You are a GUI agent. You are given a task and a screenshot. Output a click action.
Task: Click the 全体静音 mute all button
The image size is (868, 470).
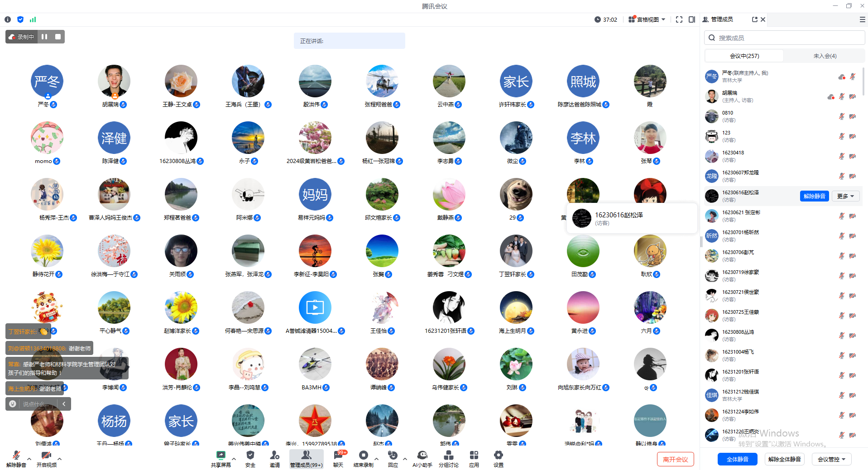pyautogui.click(x=737, y=459)
